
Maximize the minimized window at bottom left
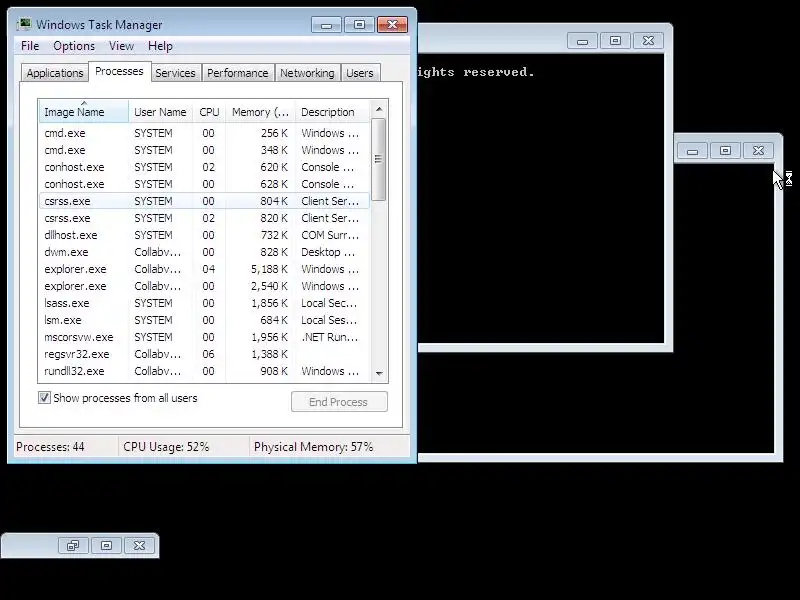106,546
